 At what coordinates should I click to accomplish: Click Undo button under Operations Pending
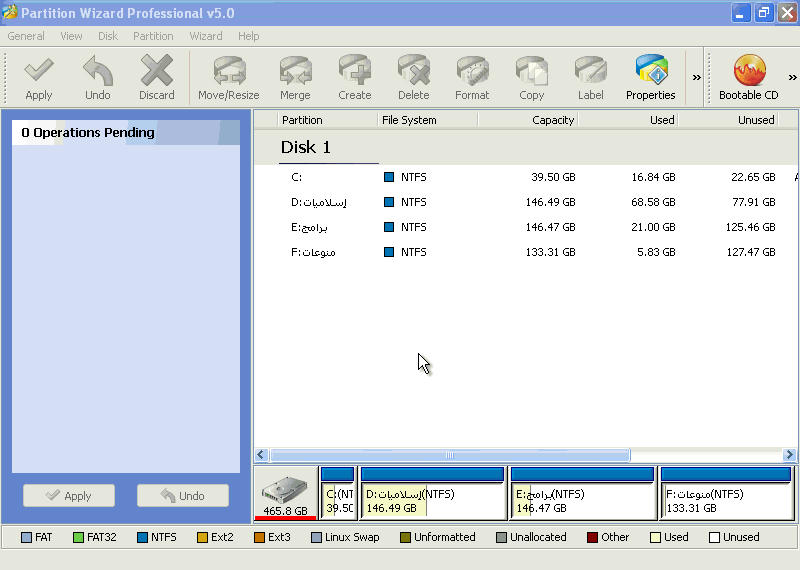tap(183, 495)
